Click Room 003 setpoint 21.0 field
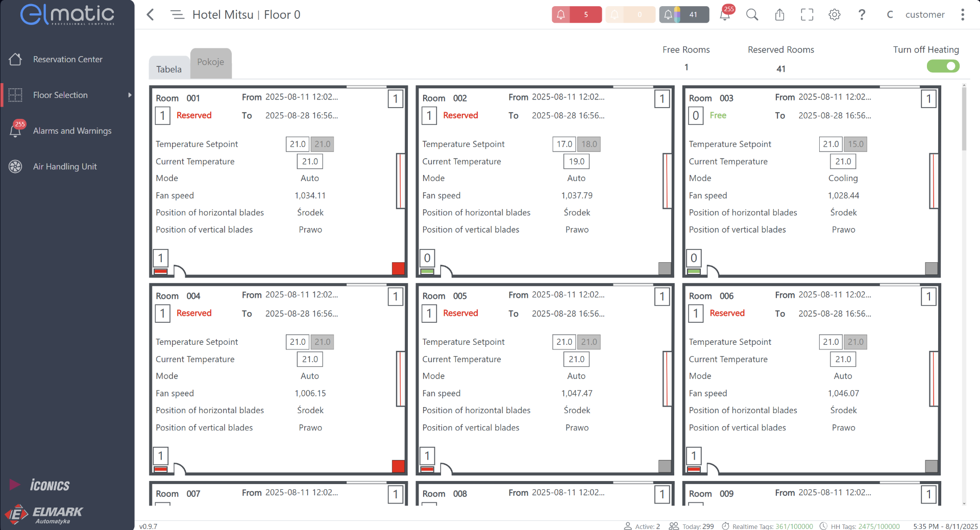980x530 pixels. click(831, 144)
